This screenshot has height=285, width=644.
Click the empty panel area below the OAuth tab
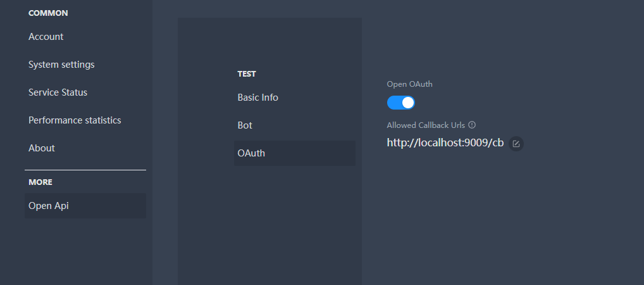(270, 226)
